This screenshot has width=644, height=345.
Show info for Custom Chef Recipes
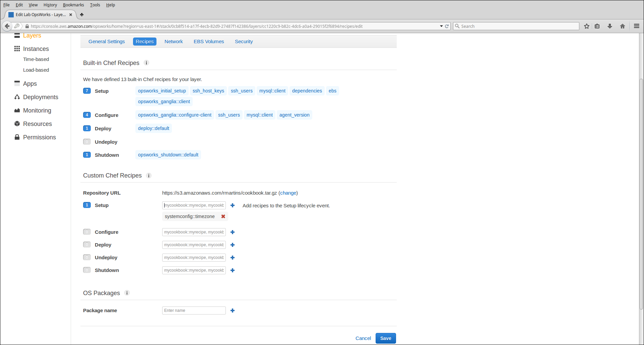(149, 176)
